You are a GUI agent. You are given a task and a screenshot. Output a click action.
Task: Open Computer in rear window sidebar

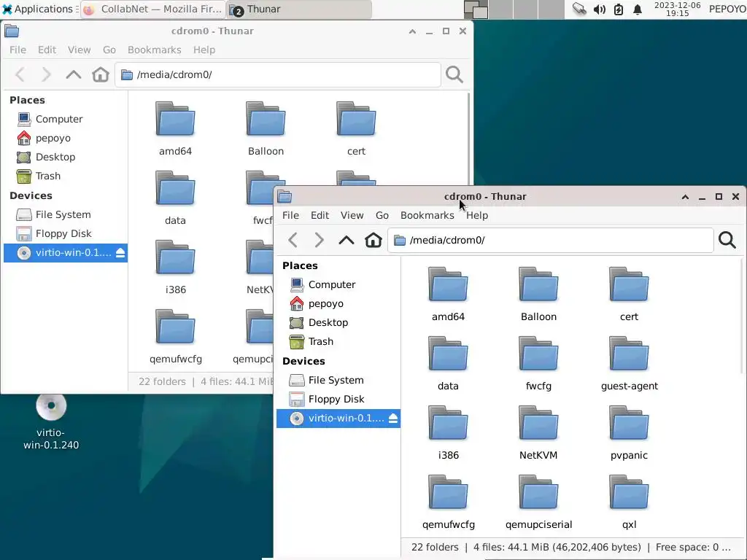pos(59,119)
